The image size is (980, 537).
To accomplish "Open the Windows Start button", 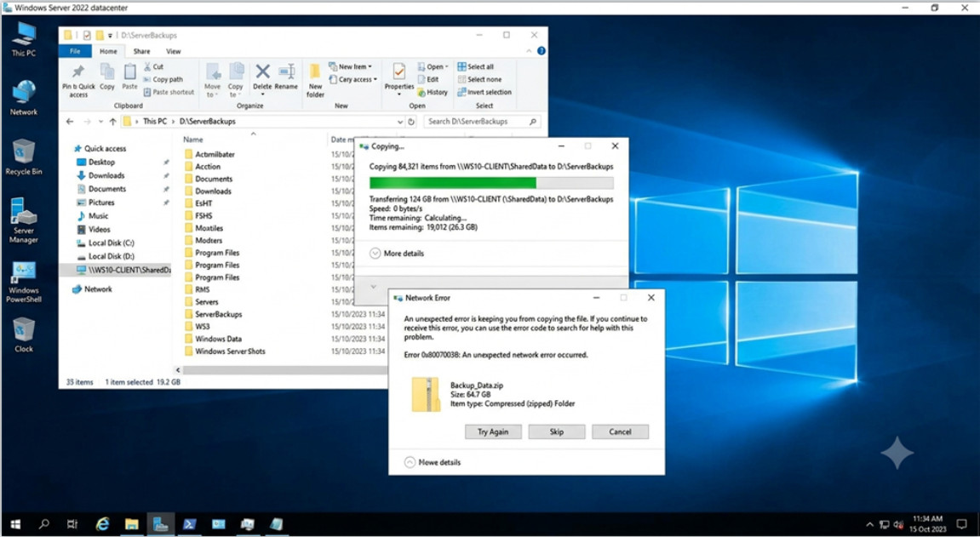I will 15,524.
